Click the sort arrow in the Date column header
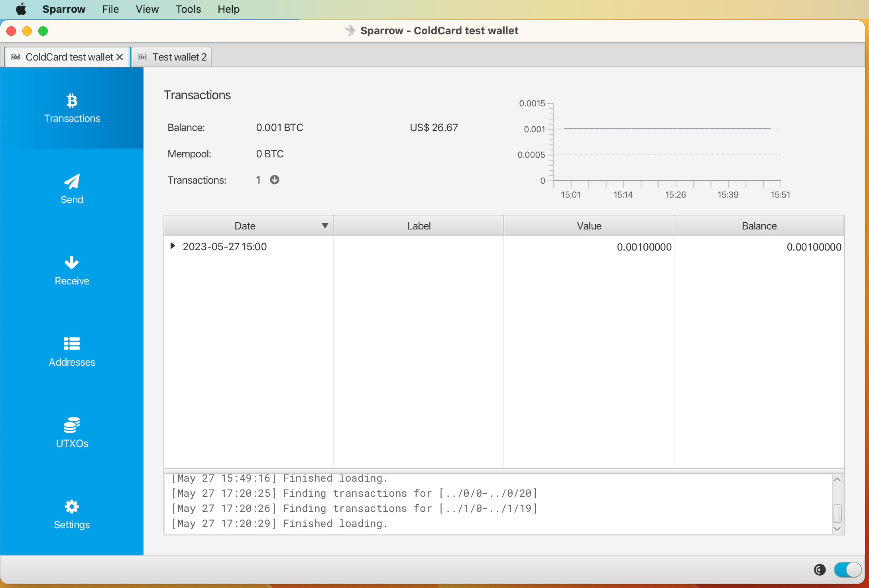Image resolution: width=869 pixels, height=588 pixels. tap(325, 225)
